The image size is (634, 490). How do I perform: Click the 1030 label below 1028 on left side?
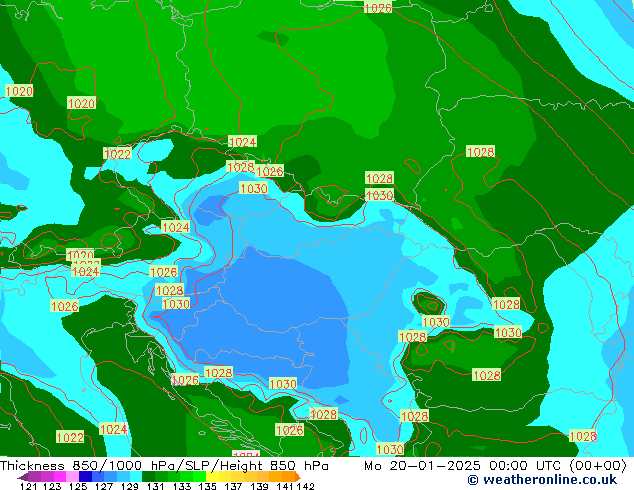(x=176, y=304)
